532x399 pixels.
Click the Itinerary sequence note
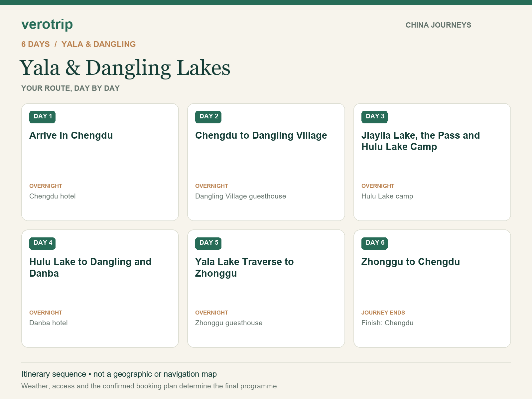click(x=119, y=374)
